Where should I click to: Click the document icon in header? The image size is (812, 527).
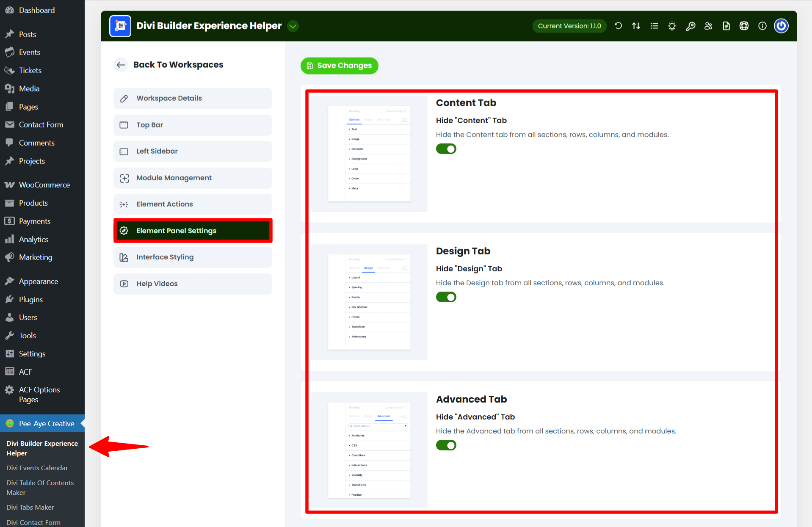coord(726,26)
